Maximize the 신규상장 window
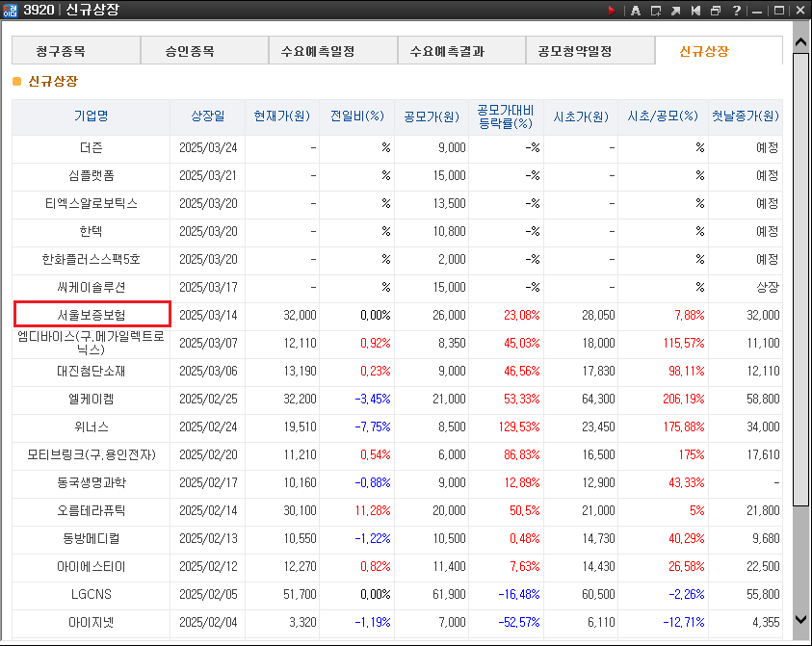Viewport: 812px width, 646px height. pos(778,11)
